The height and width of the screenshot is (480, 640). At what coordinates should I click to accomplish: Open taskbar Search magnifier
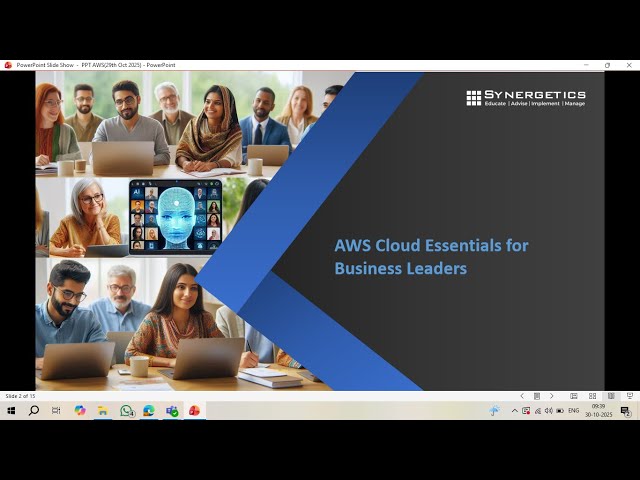(x=34, y=411)
